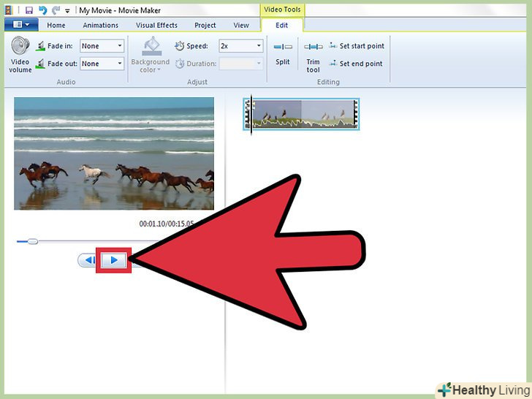Select the video clip on the storyboard
This screenshot has width=532, height=399.
coord(301,114)
